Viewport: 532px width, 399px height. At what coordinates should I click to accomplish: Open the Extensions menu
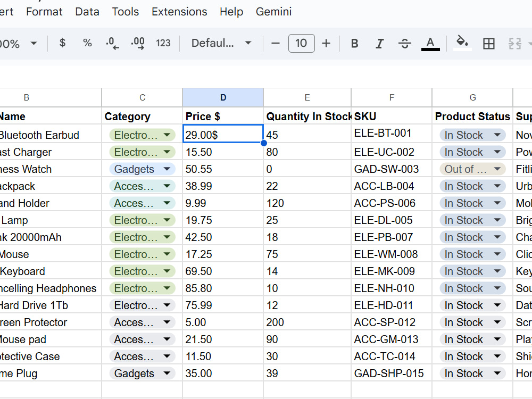179,12
